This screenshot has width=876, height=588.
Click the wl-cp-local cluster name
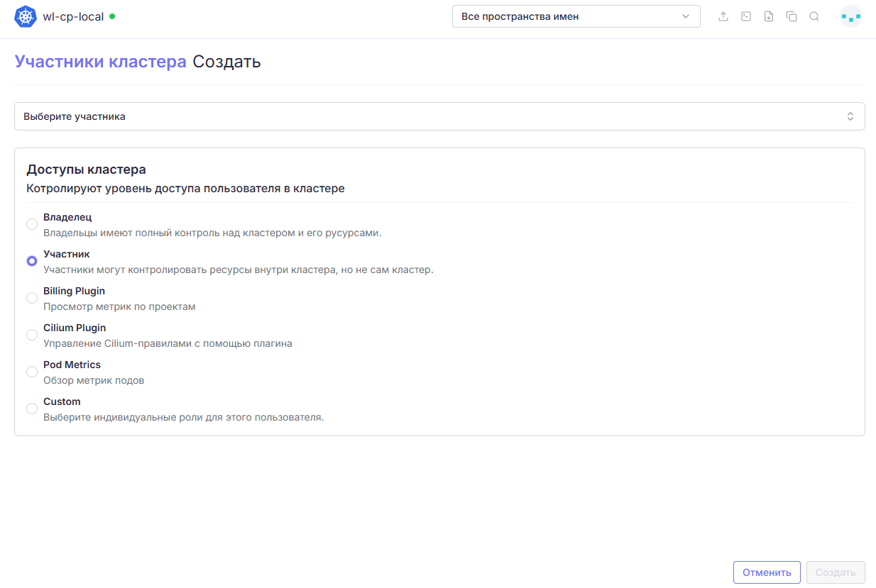73,16
